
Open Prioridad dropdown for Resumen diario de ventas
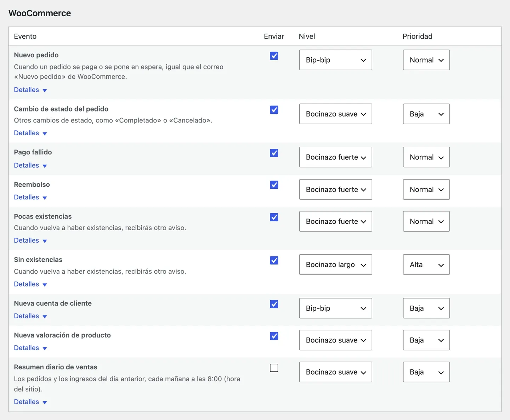click(x=426, y=372)
